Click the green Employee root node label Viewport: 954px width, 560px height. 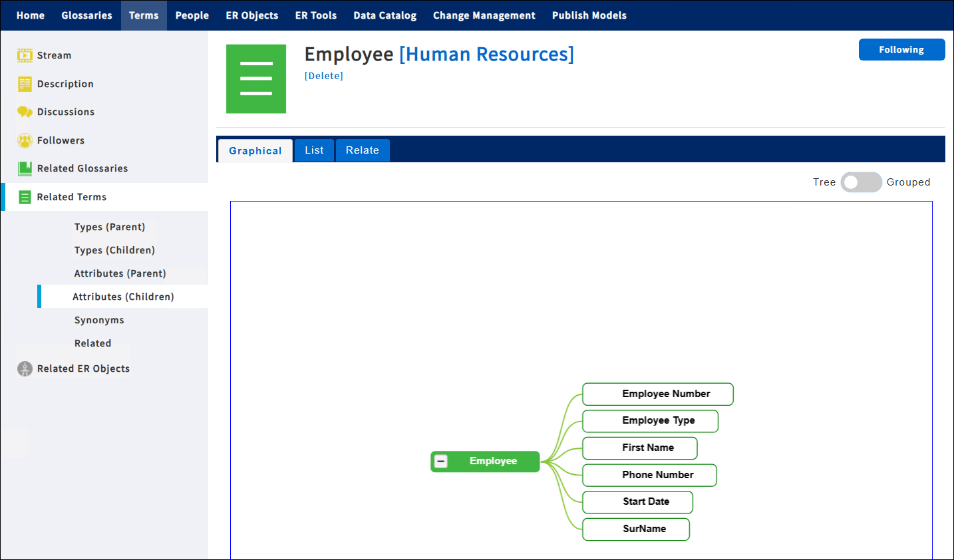493,461
